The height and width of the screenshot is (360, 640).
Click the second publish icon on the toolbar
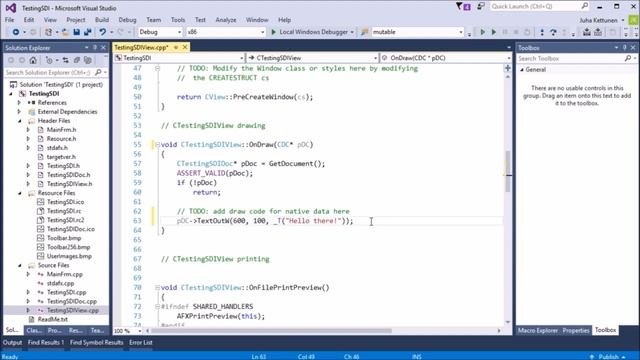598,32
